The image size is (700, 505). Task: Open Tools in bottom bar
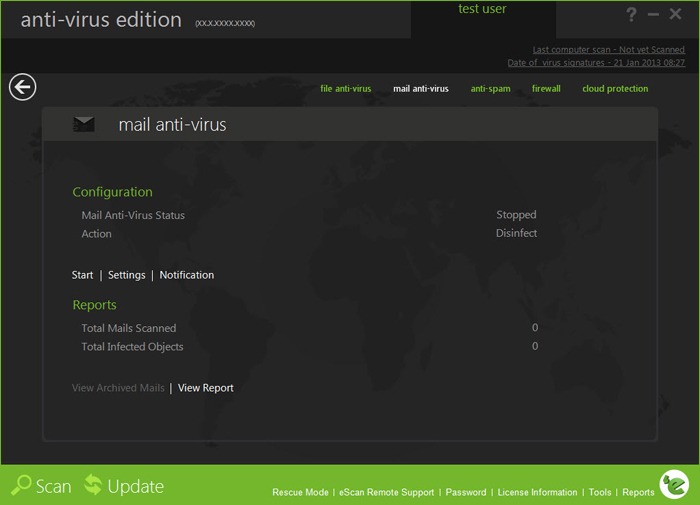(x=600, y=492)
